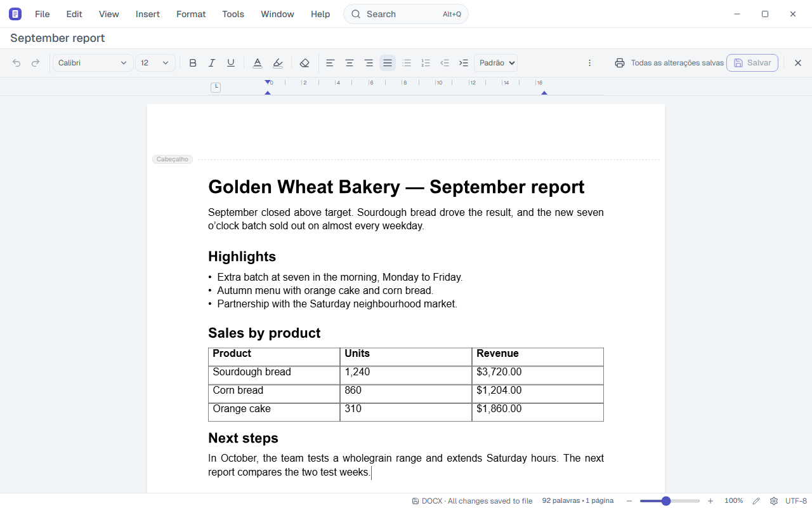Viewport: 812px width, 508px height.
Task: Click the Undo arrow icon
Action: click(16, 63)
